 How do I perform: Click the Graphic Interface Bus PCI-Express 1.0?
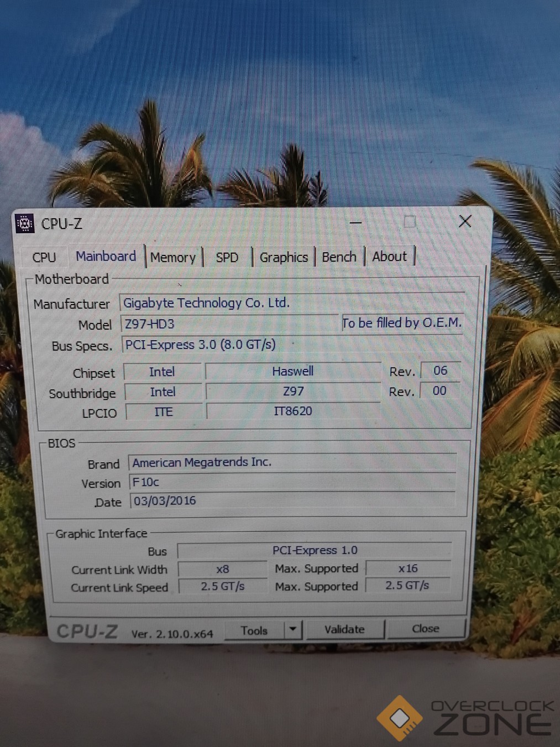point(315,550)
